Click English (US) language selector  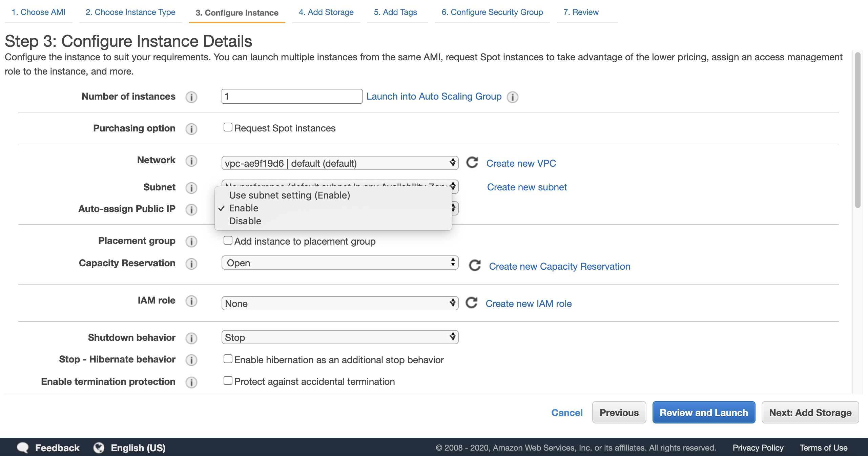pyautogui.click(x=138, y=448)
